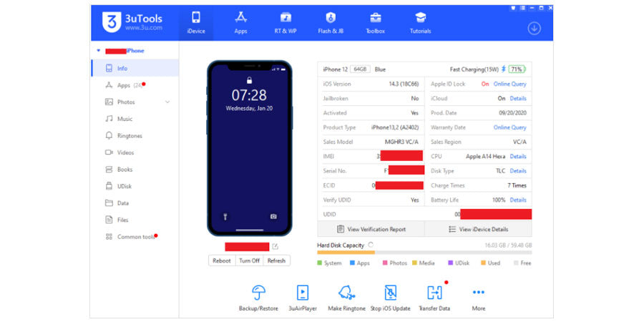Click the Fast Charging lightning icon
This screenshot has width=644, height=322.
pyautogui.click(x=504, y=69)
